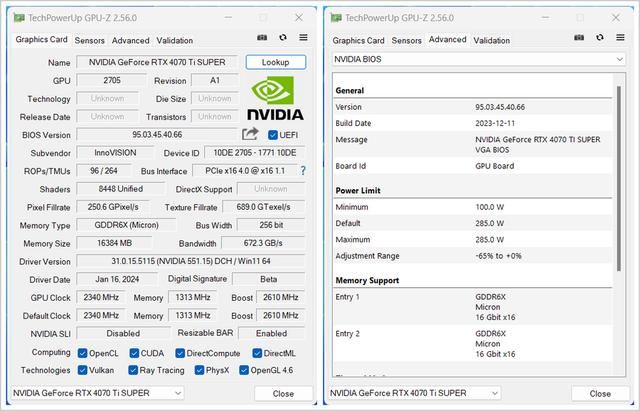Click Board Id value GPU Board
This screenshot has width=640, height=411.
[494, 166]
